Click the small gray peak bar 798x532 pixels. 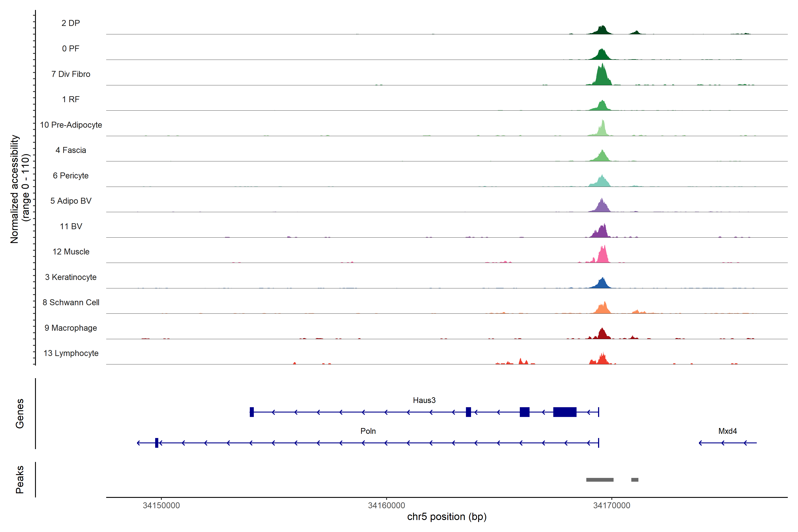click(634, 480)
